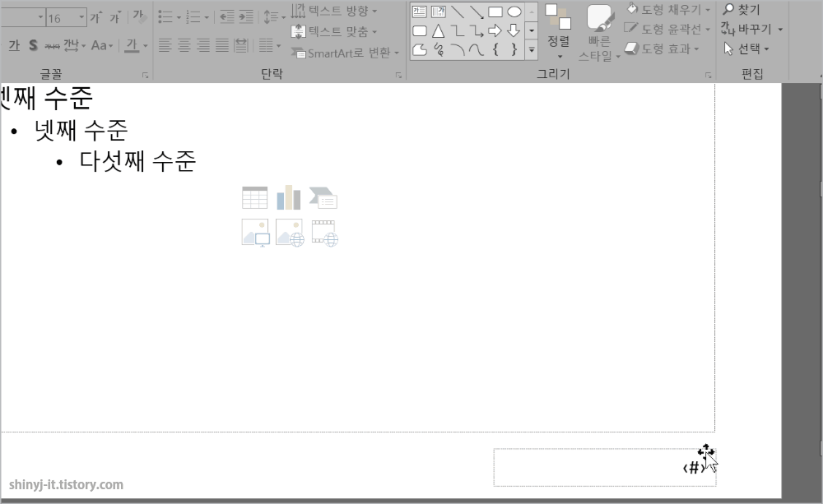The image size is (823, 504).
Task: Select the scribble shape tool
Action: (x=438, y=50)
